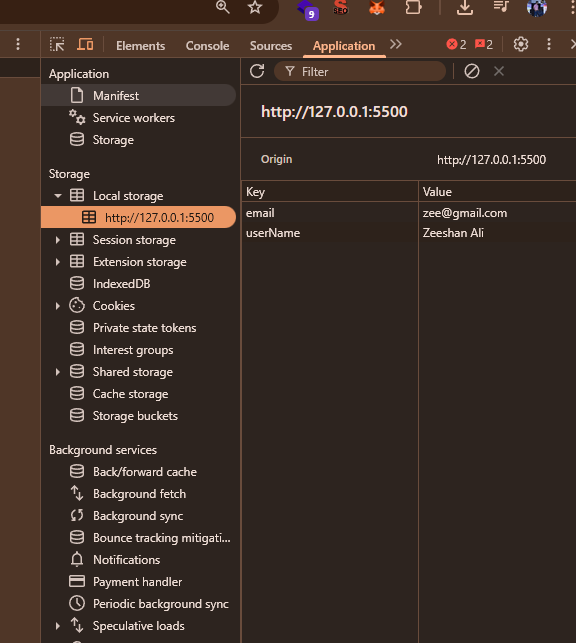The width and height of the screenshot is (576, 643).
Task: Open Manifest in Application section
Action: [x=139, y=96]
